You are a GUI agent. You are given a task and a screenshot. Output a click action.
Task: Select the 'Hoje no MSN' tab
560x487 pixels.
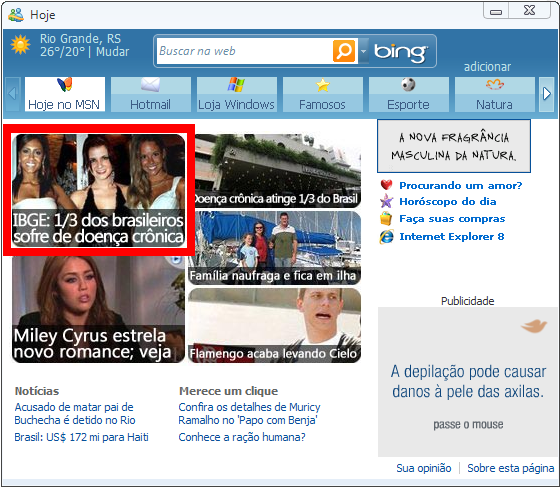(65, 94)
